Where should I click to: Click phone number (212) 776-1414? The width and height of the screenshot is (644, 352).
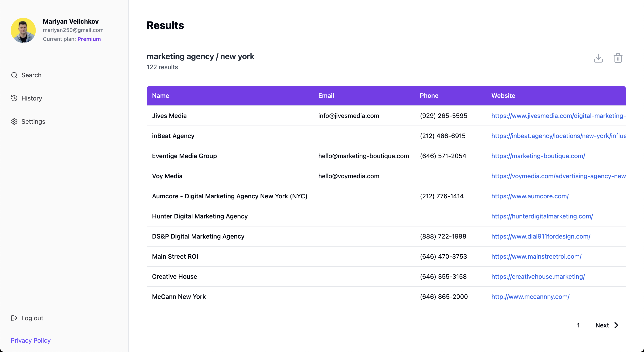point(442,196)
